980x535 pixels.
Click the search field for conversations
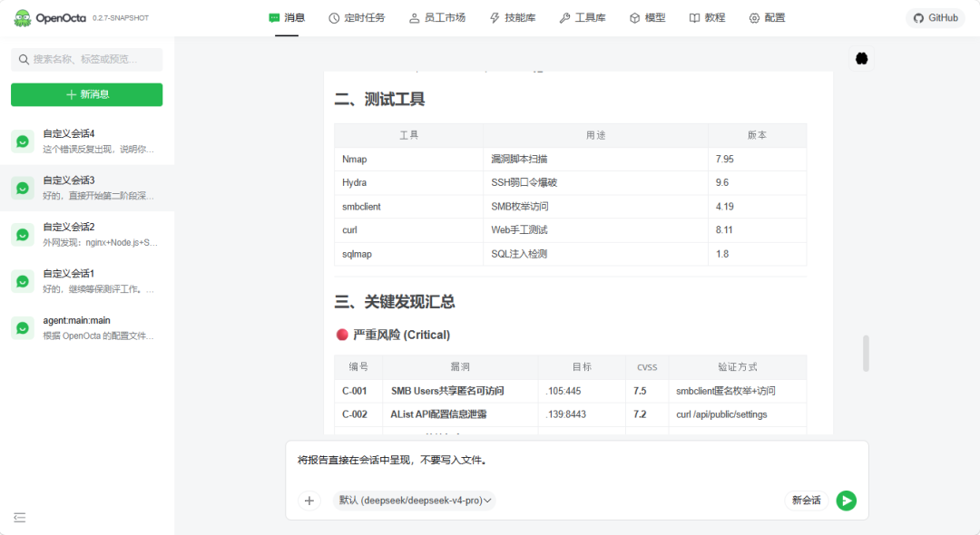tap(87, 59)
